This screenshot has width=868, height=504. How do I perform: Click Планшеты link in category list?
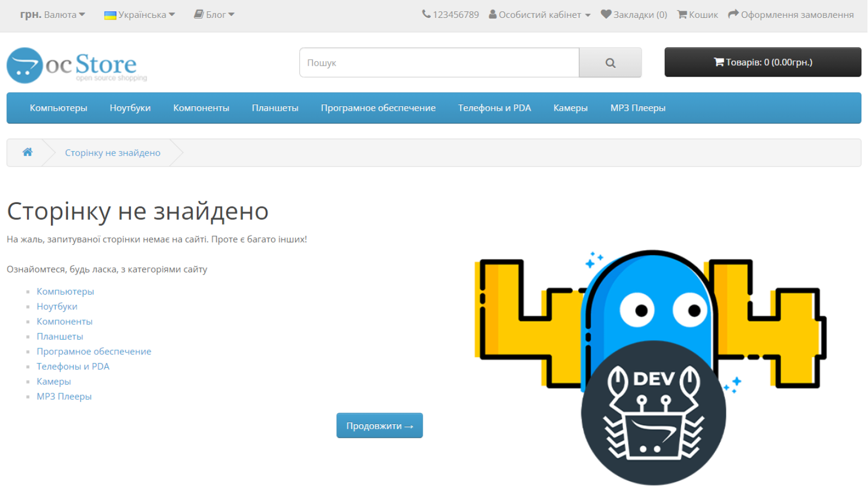point(60,336)
